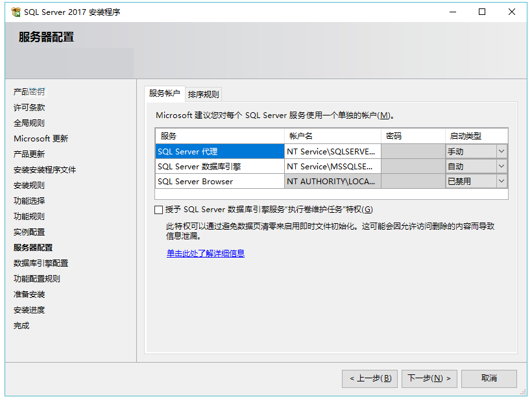The height and width of the screenshot is (399, 532).
Task: Select the SQL Server Browser service row
Action: tap(220, 181)
